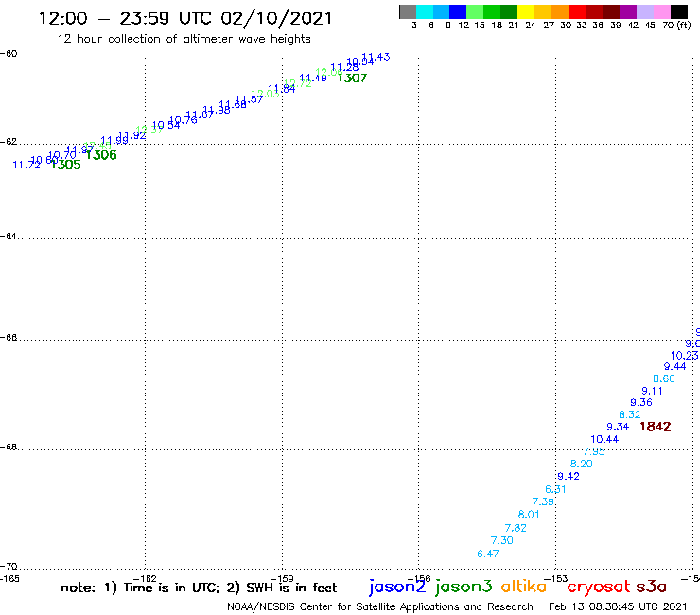Click the wave height value 8.01

pos(529,515)
